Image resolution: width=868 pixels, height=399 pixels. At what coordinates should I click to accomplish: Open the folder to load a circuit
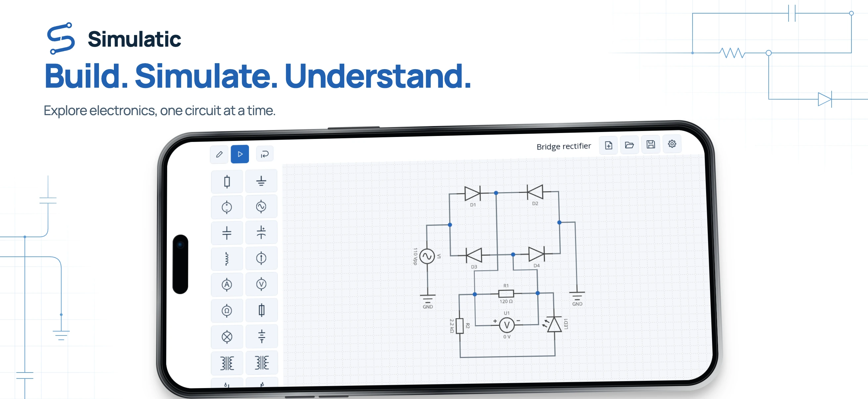(x=629, y=145)
